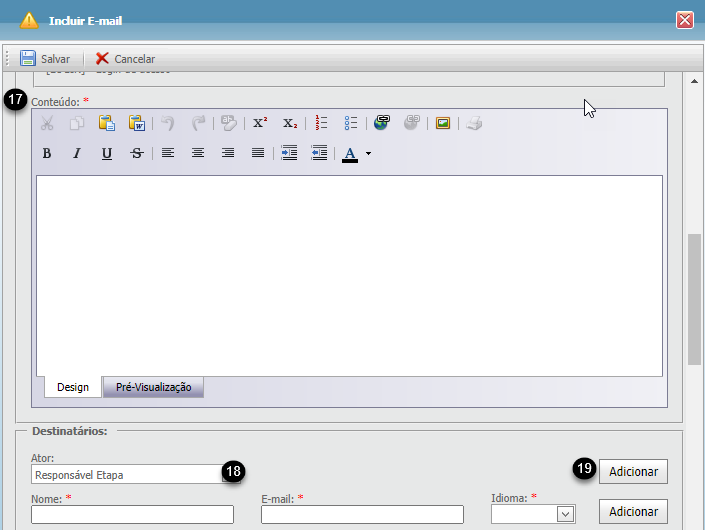705x530 pixels.
Task: Click the scrollbar up arrow
Action: point(694,81)
